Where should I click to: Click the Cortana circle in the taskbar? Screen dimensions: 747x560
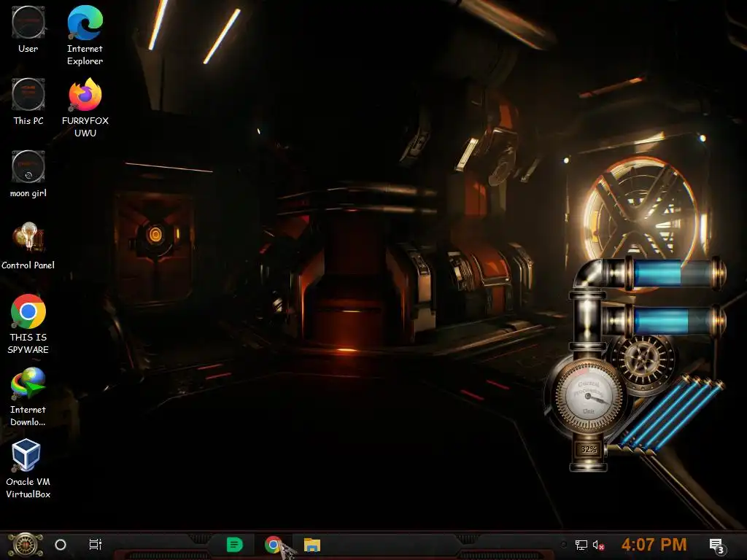61,545
